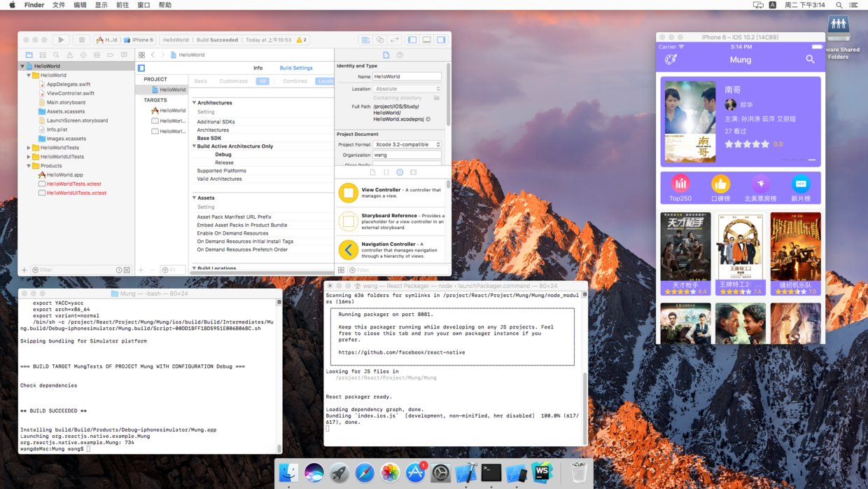Click the yellow warning badge in Xcode toolbar

(x=298, y=40)
